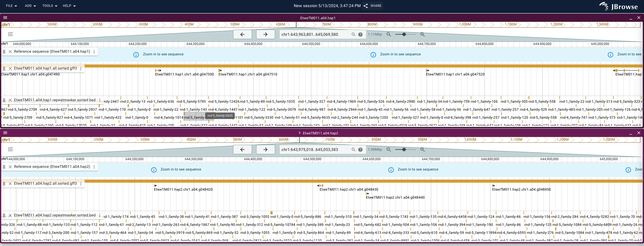This screenshot has width=644, height=246.
Task: Remove the hap2 reference sequence track
Action: [x=10, y=167]
